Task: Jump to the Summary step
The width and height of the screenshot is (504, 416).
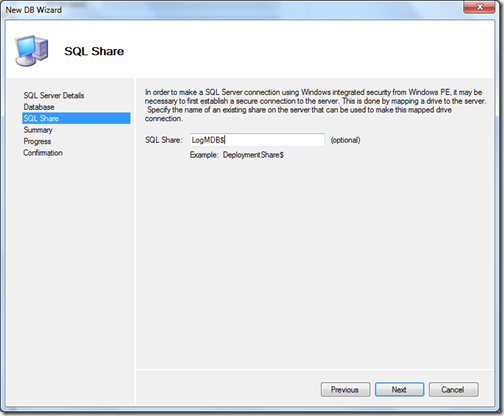Action: 38,130
